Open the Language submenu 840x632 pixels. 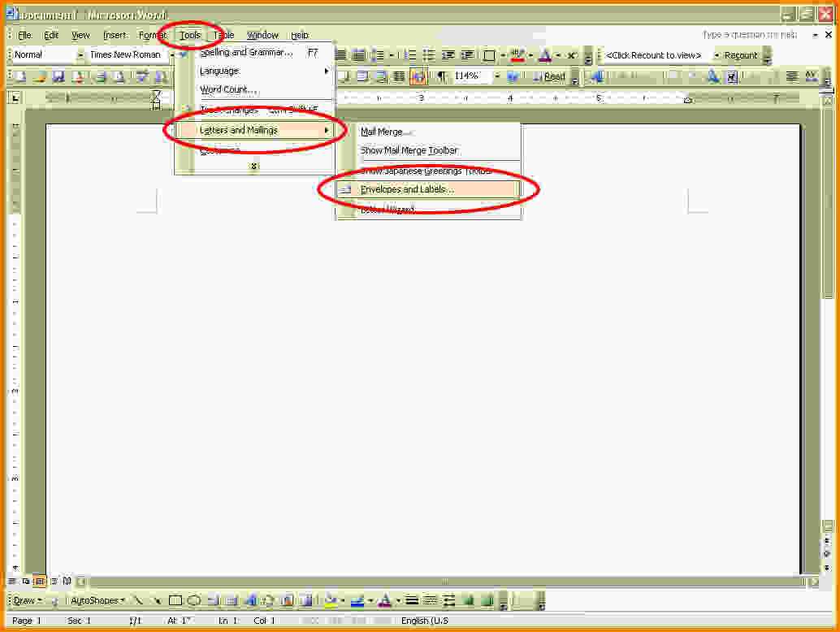pos(254,71)
